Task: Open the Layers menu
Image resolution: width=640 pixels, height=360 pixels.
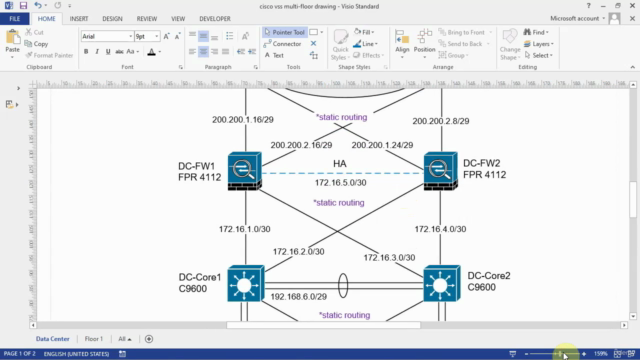Action: coord(539,44)
